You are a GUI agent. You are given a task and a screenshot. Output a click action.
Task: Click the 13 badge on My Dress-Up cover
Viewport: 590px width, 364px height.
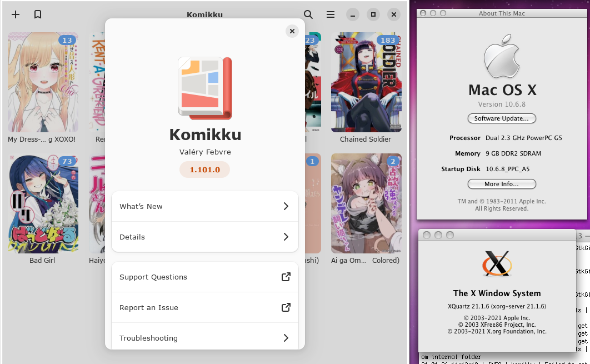click(x=67, y=40)
